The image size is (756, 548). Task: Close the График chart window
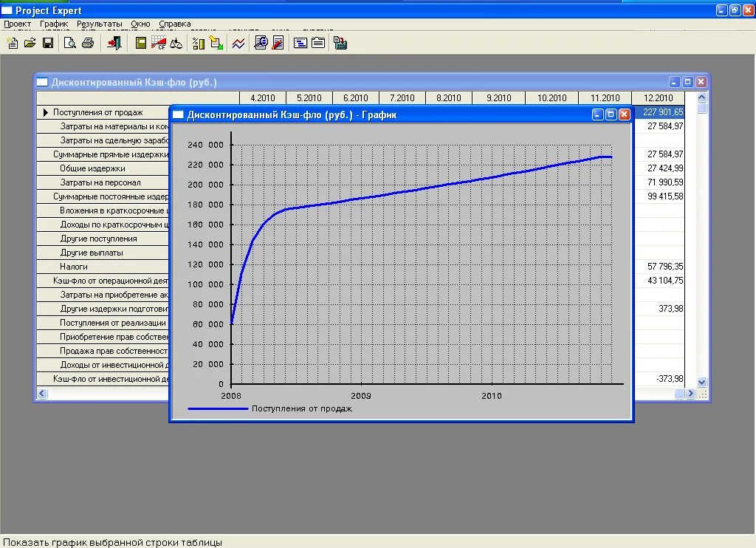pos(624,114)
